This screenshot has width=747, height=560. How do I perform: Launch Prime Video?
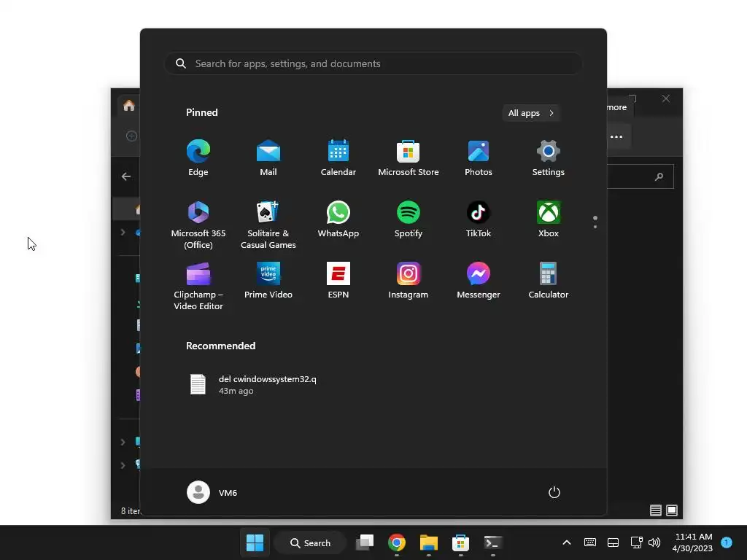tap(268, 281)
